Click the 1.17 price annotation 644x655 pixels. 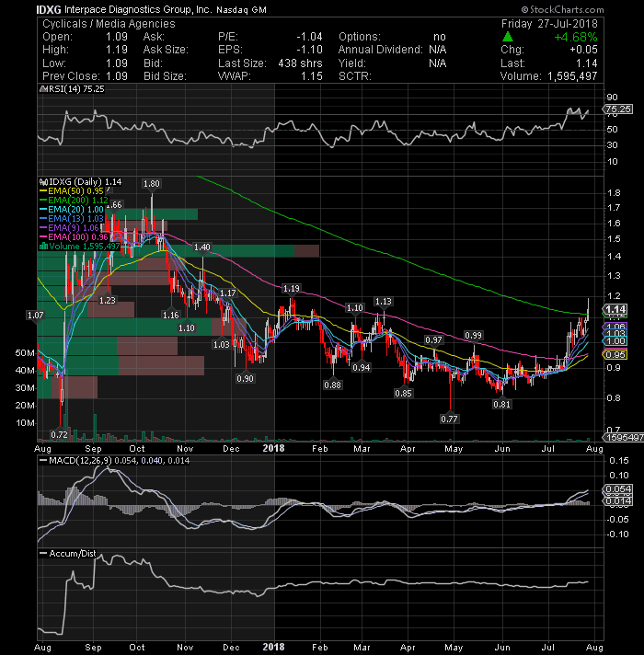pos(228,293)
